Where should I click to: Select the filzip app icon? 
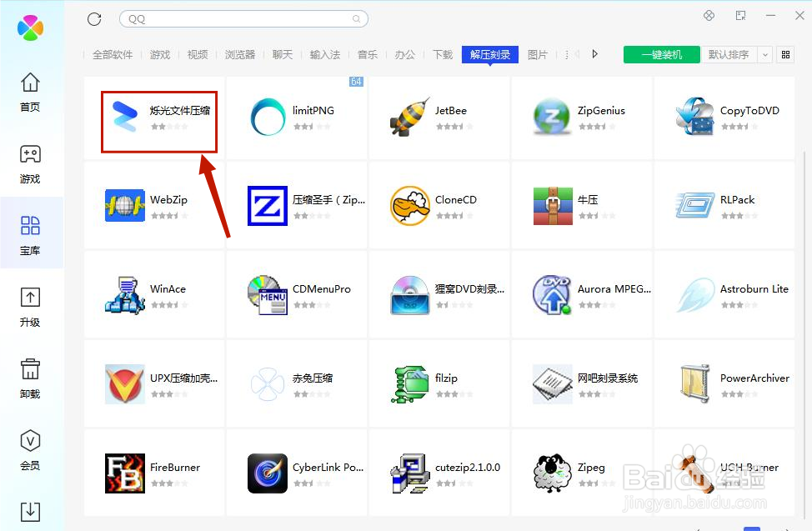point(409,384)
